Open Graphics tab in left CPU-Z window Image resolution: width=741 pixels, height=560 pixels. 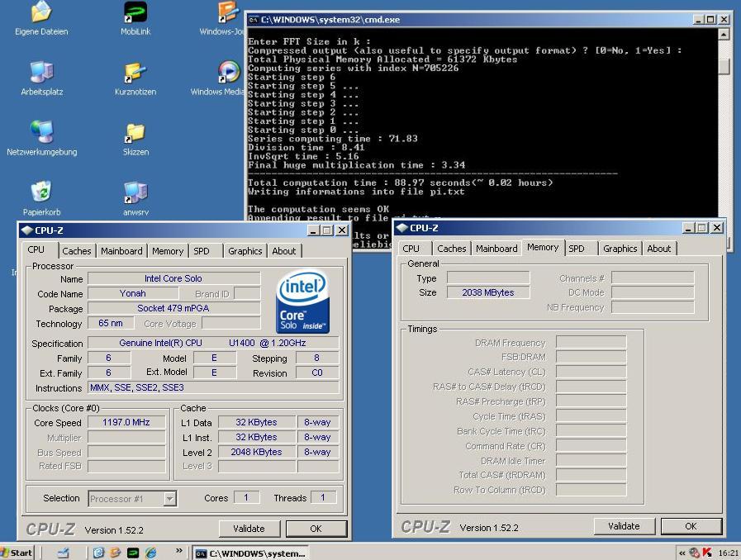(x=245, y=251)
